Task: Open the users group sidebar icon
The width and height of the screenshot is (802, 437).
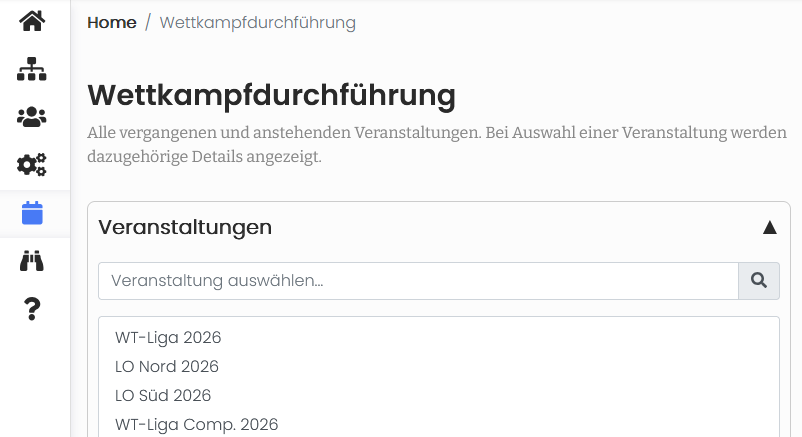Action: (x=32, y=117)
